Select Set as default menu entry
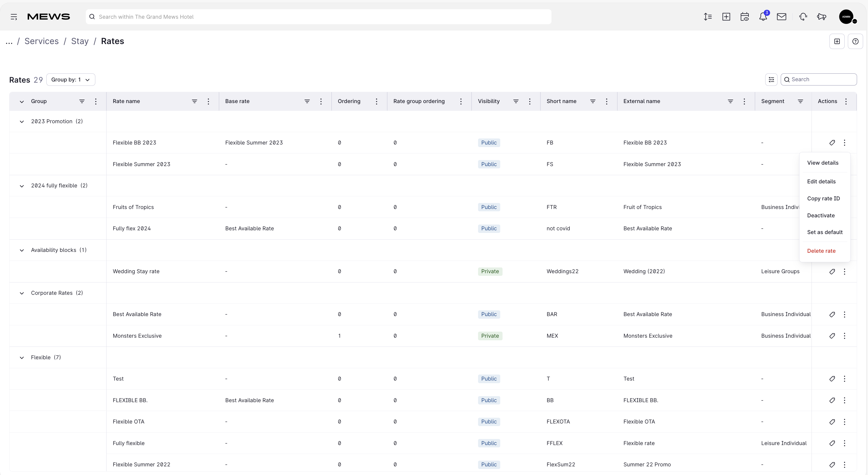Screen dimensions: 868x475 825,232
